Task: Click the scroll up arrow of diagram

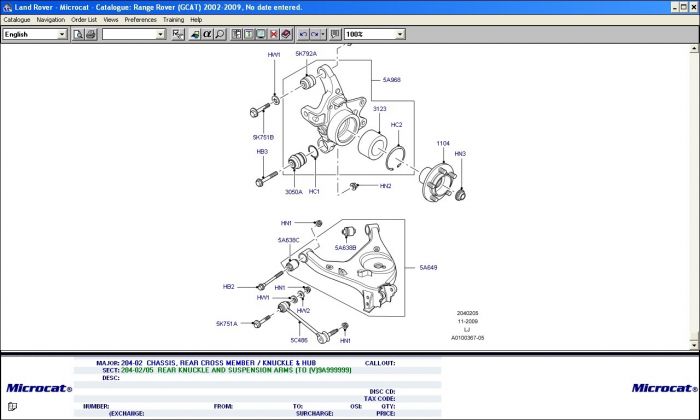Action: [694, 48]
